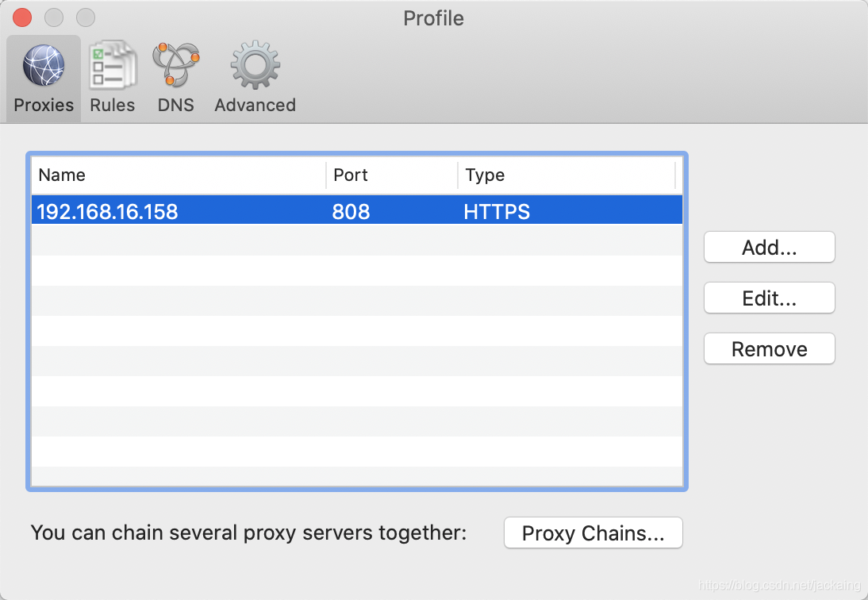Select the 192.168.16.158 proxy entry
Screen dimensions: 868x600
[357, 211]
